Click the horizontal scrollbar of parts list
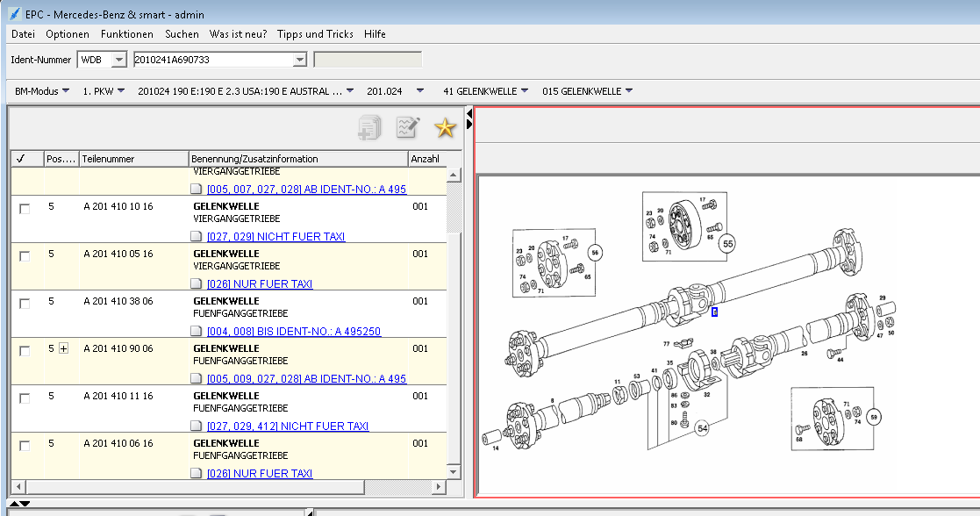 pyautogui.click(x=229, y=487)
